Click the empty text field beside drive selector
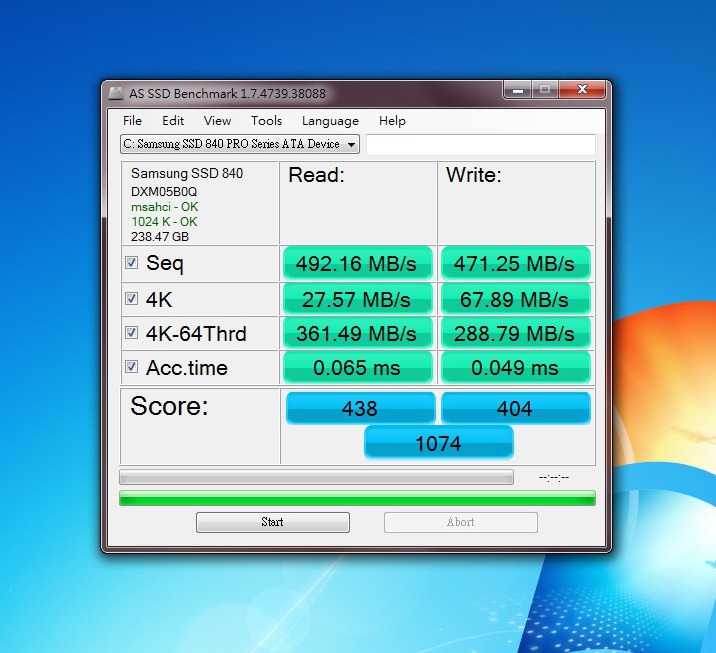 coord(481,144)
